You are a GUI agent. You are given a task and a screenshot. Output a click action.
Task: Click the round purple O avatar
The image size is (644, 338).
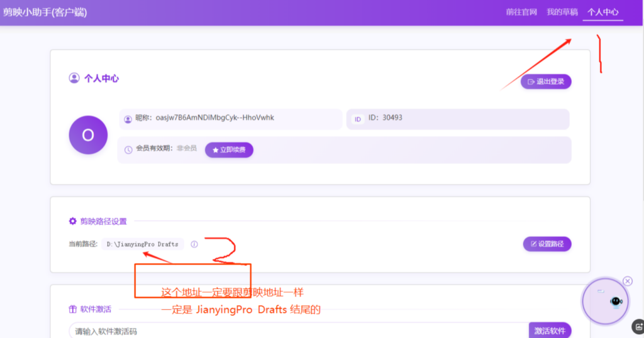tap(88, 135)
